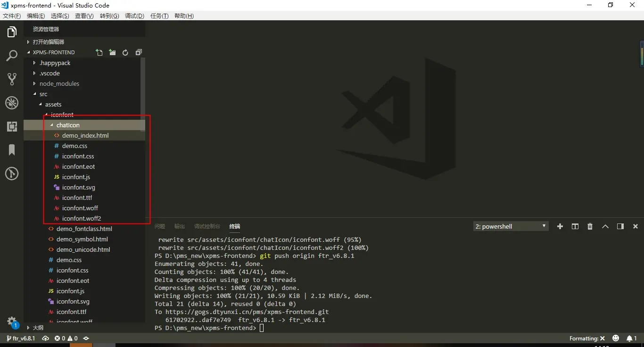Open the 调试(D) menu

[x=134, y=16]
